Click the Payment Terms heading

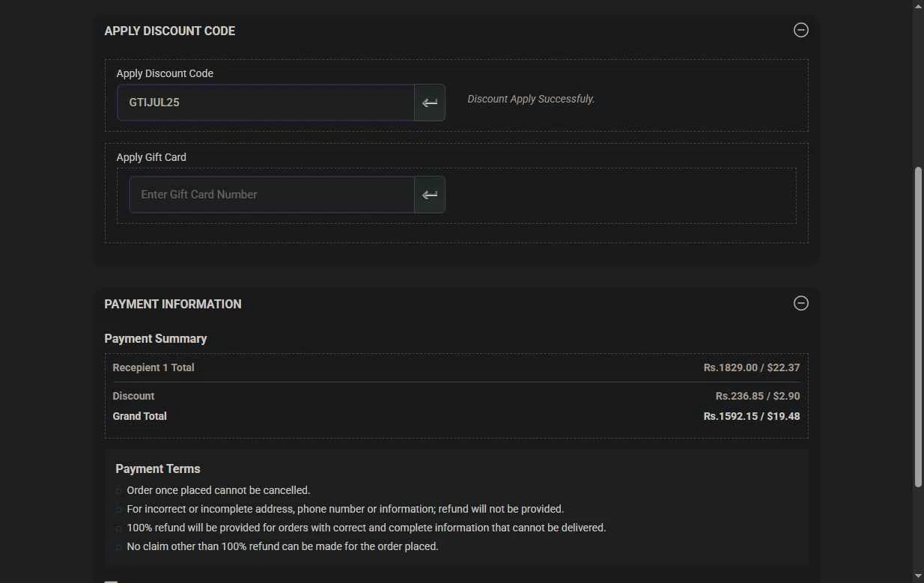pos(158,468)
